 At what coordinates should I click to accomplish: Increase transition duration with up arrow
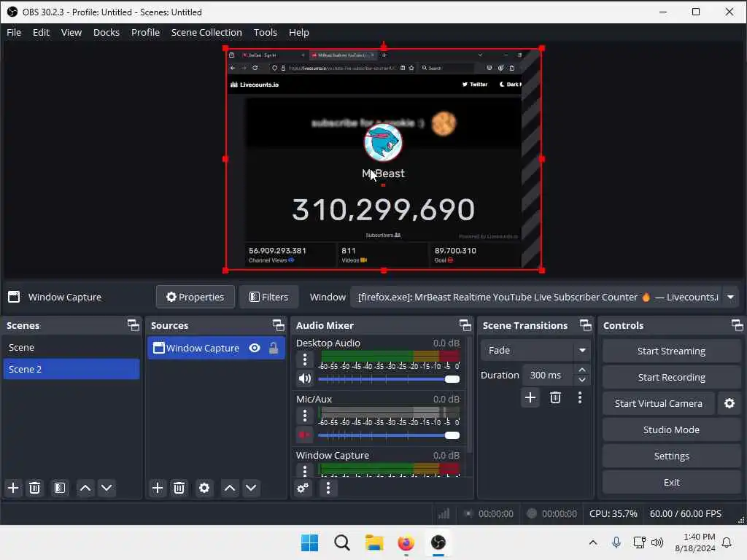tap(581, 370)
